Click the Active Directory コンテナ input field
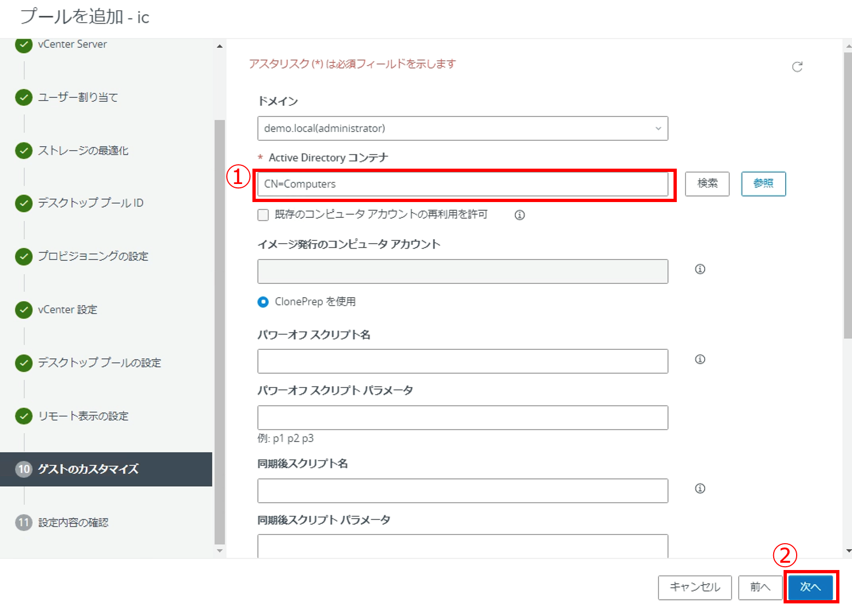 (462, 184)
